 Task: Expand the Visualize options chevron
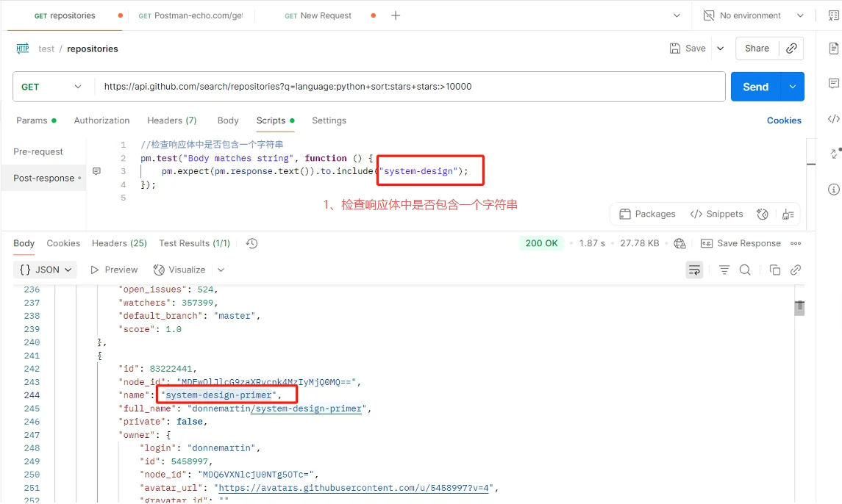[221, 270]
